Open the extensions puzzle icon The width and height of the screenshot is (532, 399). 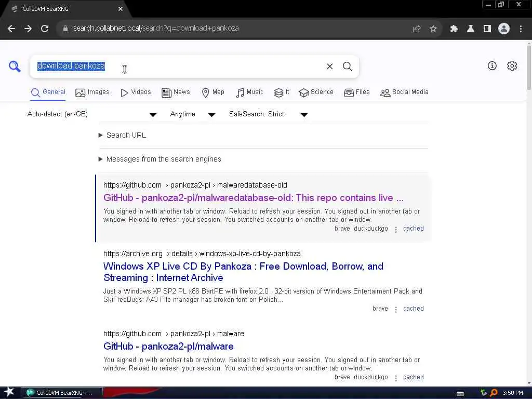point(454,29)
